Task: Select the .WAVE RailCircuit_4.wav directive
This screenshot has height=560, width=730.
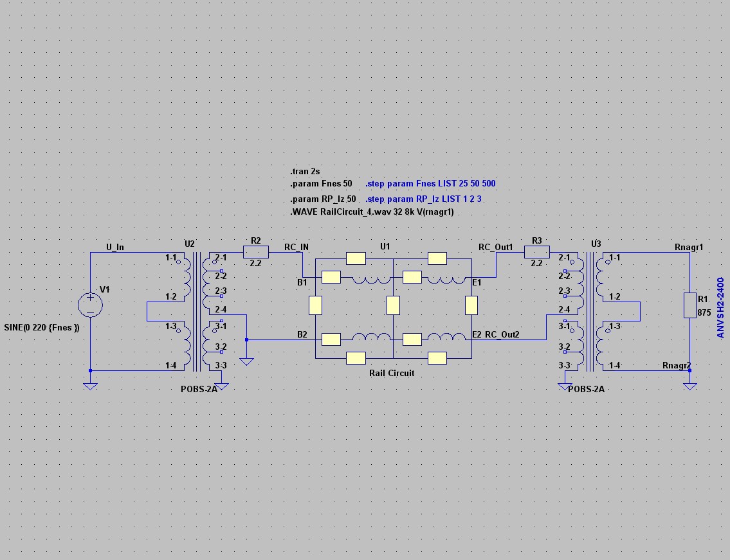Action: [x=376, y=212]
